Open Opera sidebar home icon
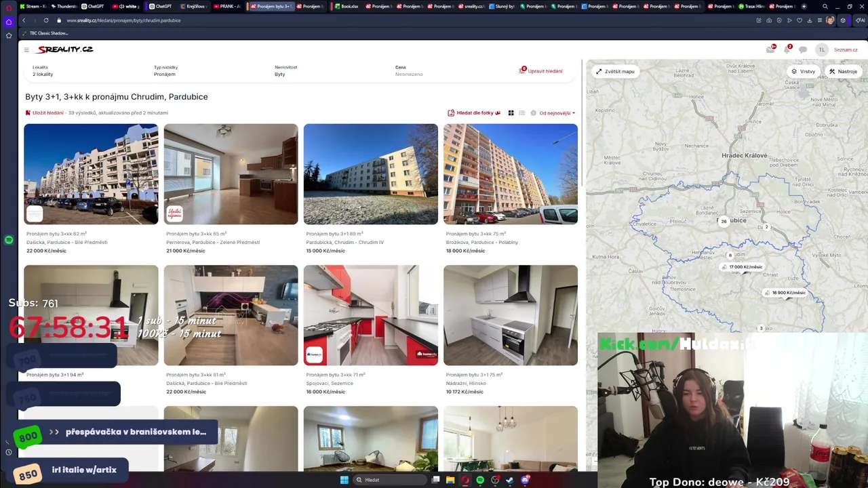Viewport: 868px width, 488px height. pyautogui.click(x=9, y=22)
